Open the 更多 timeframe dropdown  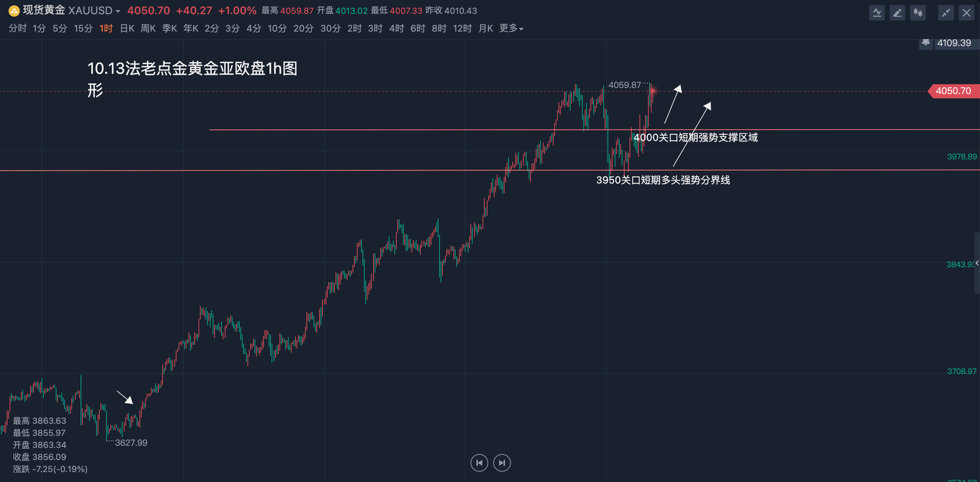pos(511,28)
